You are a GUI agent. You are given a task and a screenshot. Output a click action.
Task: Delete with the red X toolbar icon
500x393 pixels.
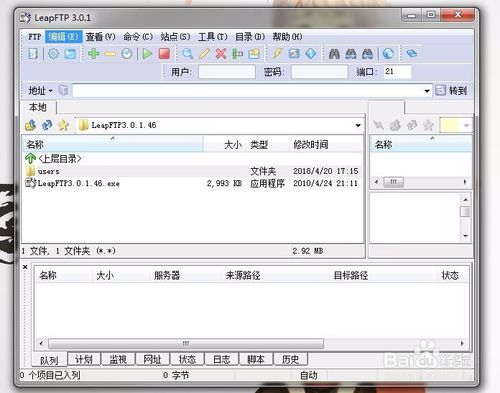[221, 53]
